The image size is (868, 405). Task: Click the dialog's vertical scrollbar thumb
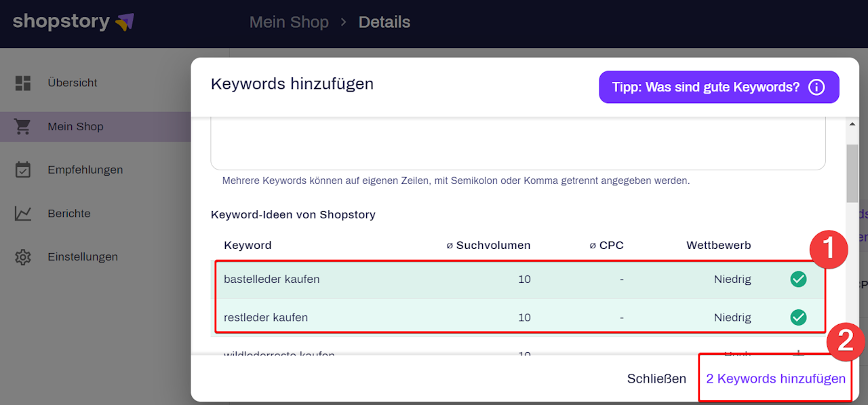[x=852, y=173]
